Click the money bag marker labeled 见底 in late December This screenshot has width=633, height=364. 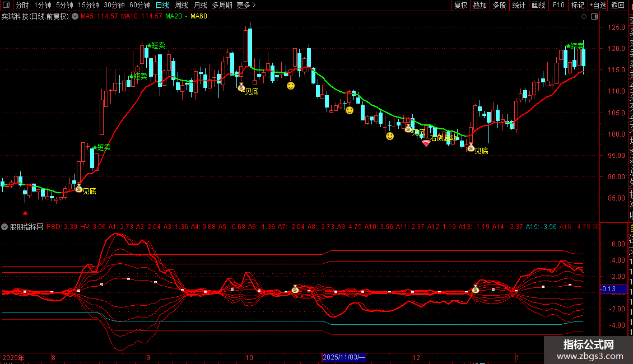click(471, 148)
